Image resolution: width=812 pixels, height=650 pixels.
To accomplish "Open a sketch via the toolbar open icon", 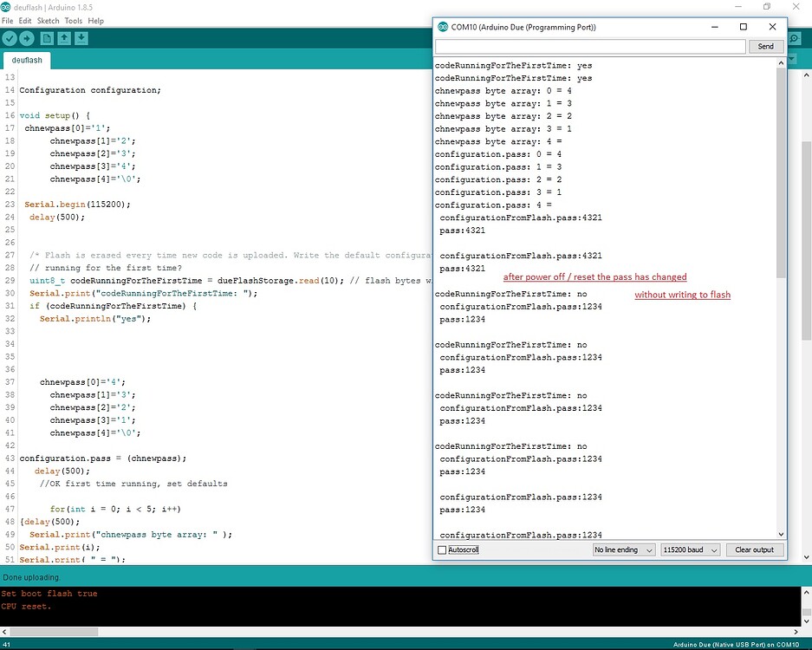I will pyautogui.click(x=62, y=38).
